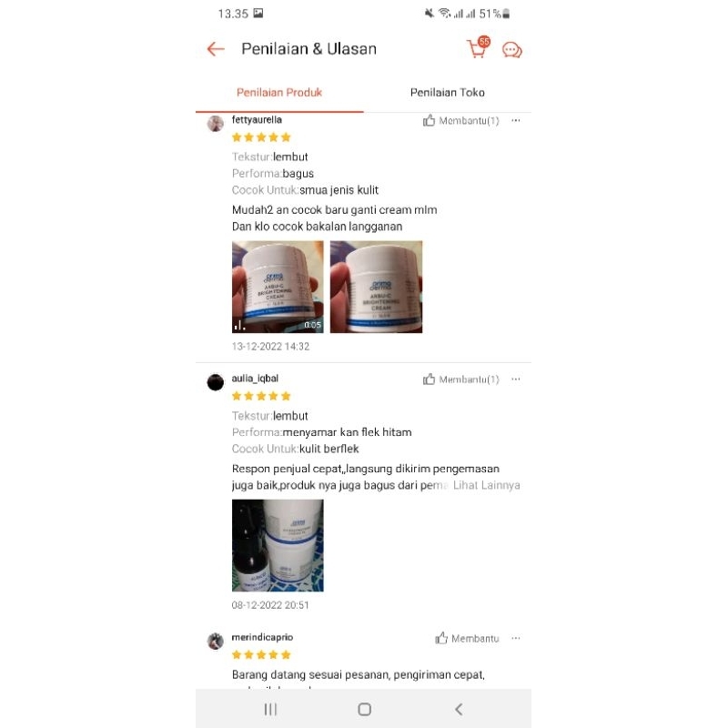Open aulia_iqbal's product photo

[x=278, y=545]
